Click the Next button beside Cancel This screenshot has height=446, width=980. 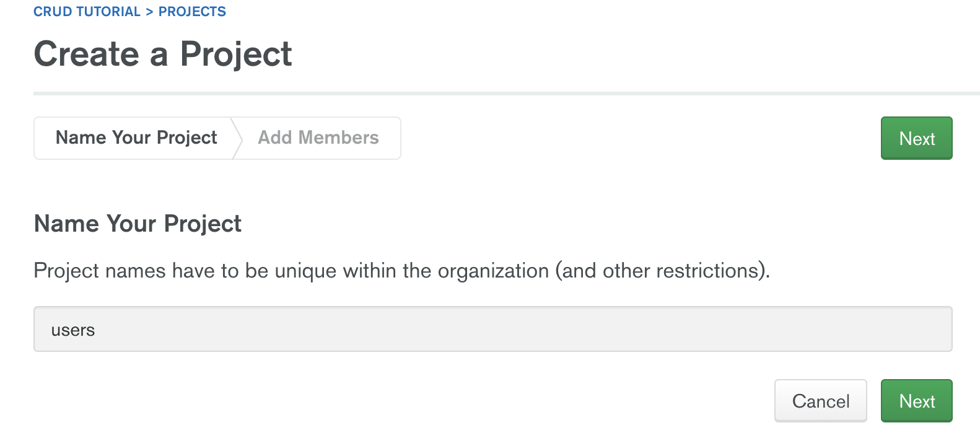916,401
